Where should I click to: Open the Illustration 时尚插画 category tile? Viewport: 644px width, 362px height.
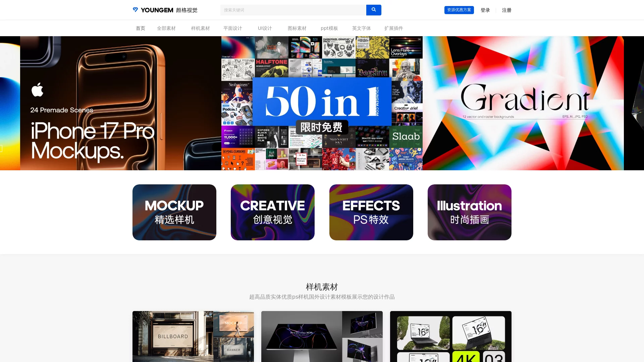[x=469, y=212]
